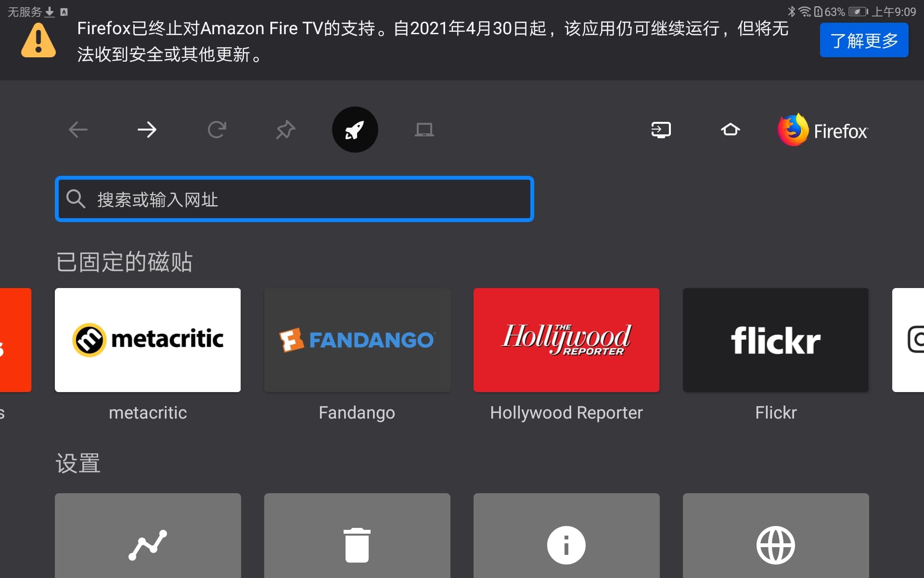Click the Flickr label text
924x578 pixels.
(776, 413)
